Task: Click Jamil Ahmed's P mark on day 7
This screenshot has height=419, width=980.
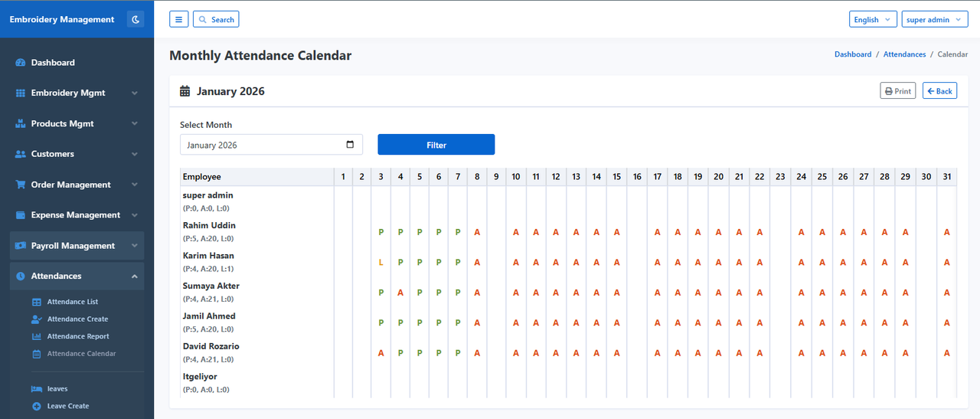Action: pyautogui.click(x=458, y=323)
